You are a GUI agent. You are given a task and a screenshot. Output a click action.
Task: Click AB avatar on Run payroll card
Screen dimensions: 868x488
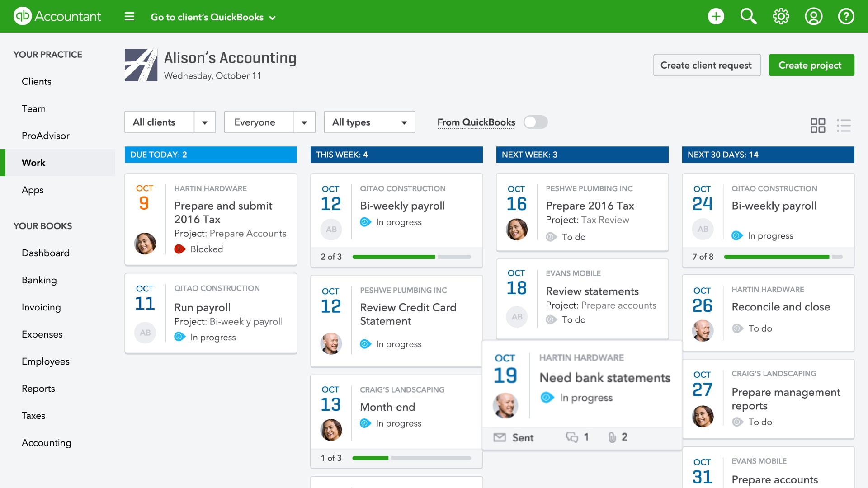145,333
